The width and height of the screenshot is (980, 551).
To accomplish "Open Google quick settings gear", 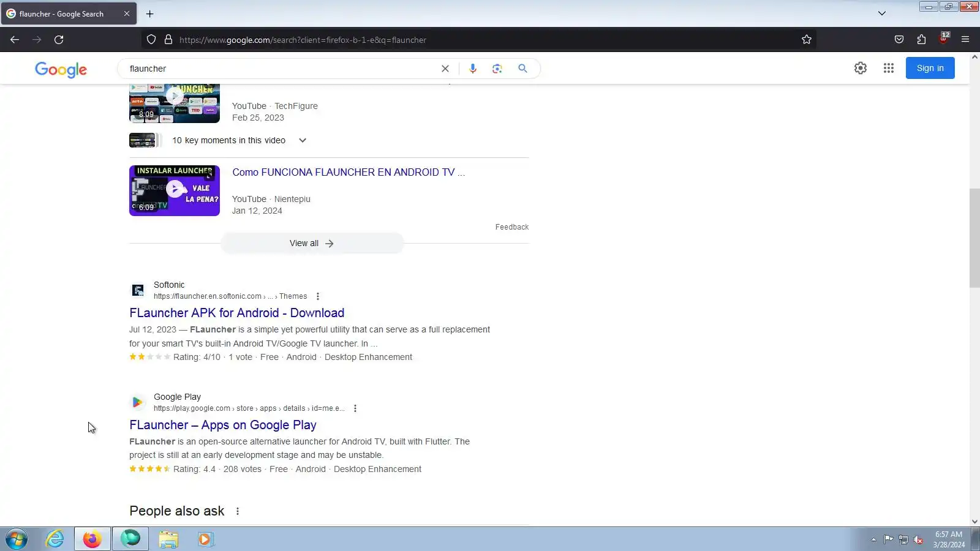I will (861, 69).
